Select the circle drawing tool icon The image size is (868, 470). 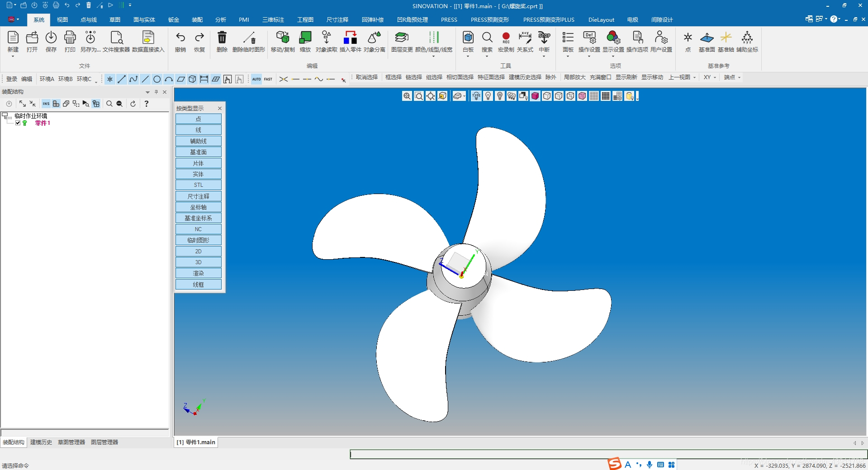(x=157, y=79)
